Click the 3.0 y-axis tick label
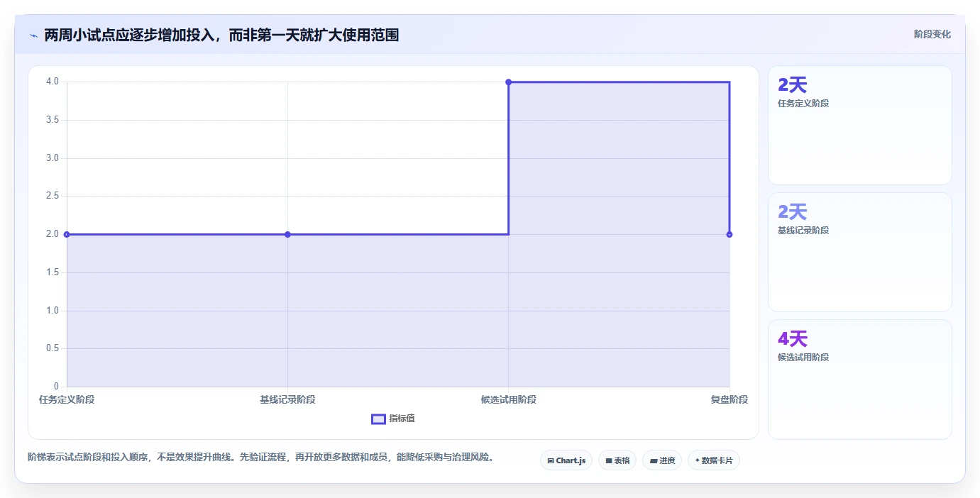The width and height of the screenshot is (980, 498). 53,158
